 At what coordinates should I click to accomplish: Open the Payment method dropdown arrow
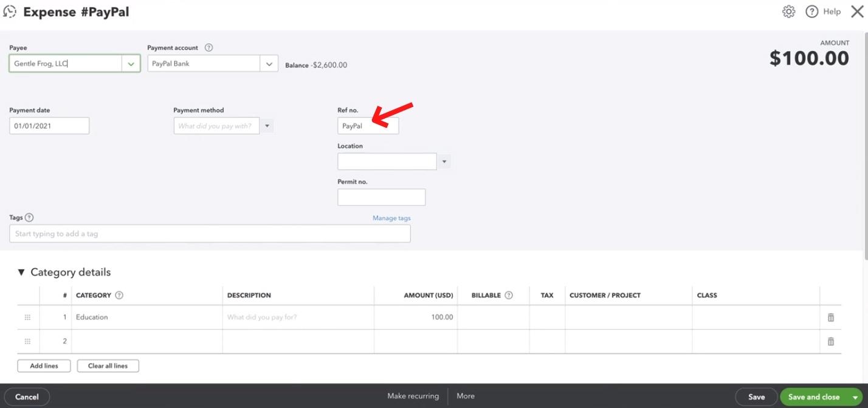(267, 126)
